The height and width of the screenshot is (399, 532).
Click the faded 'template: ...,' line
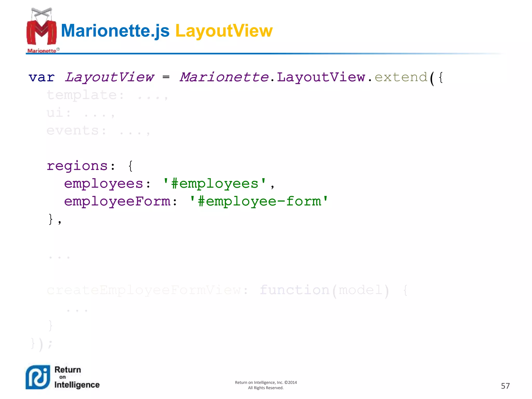click(x=108, y=95)
